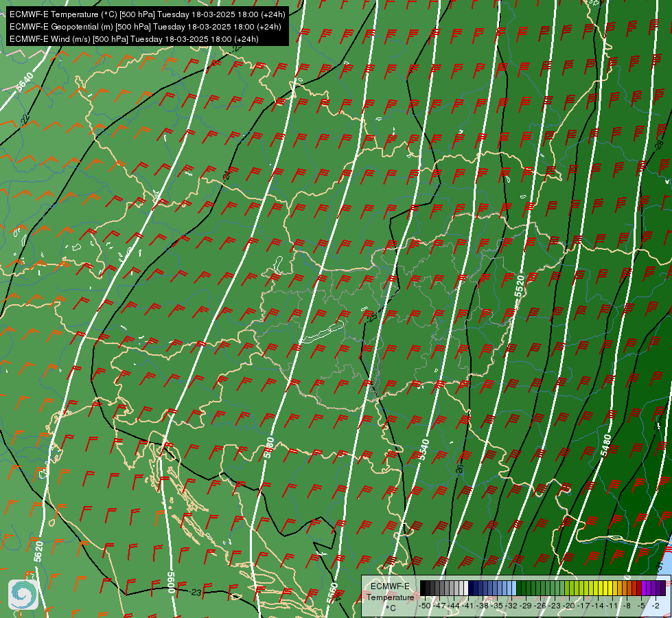Click the 5560 geopotential contour label

point(332,593)
